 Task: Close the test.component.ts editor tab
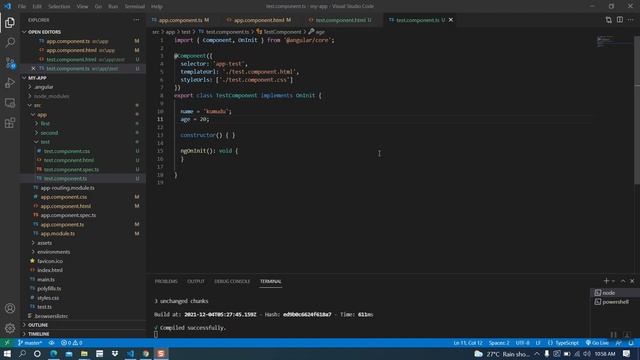click(451, 20)
